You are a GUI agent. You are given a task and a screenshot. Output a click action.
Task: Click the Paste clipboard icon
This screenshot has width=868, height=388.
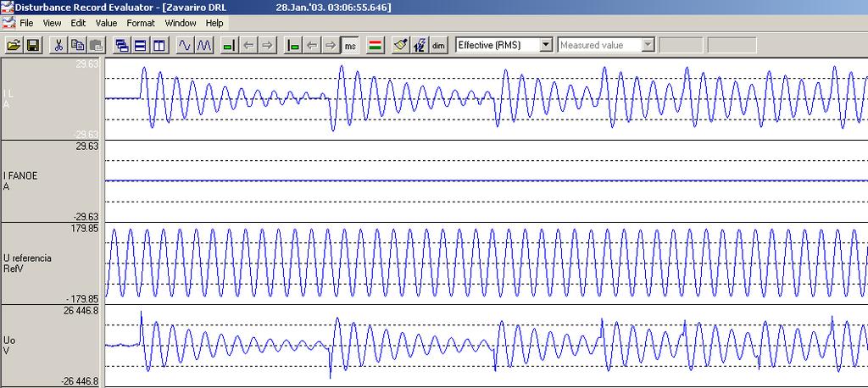point(97,46)
